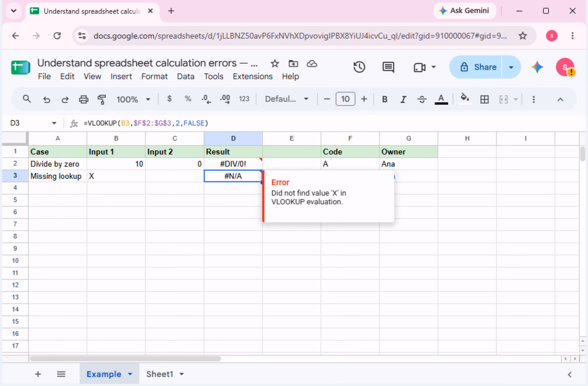Image resolution: width=588 pixels, height=386 pixels.
Task: Open the fill color picker
Action: tap(465, 99)
